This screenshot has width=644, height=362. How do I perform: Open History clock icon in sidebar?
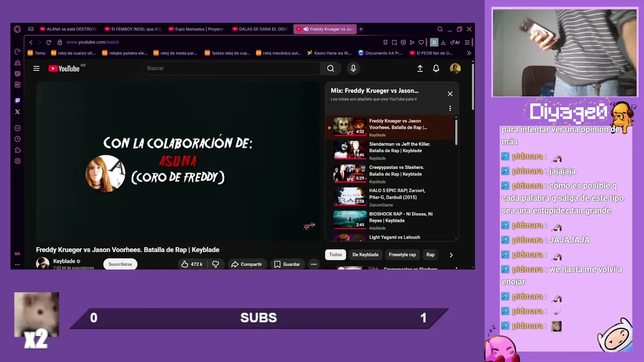click(18, 139)
